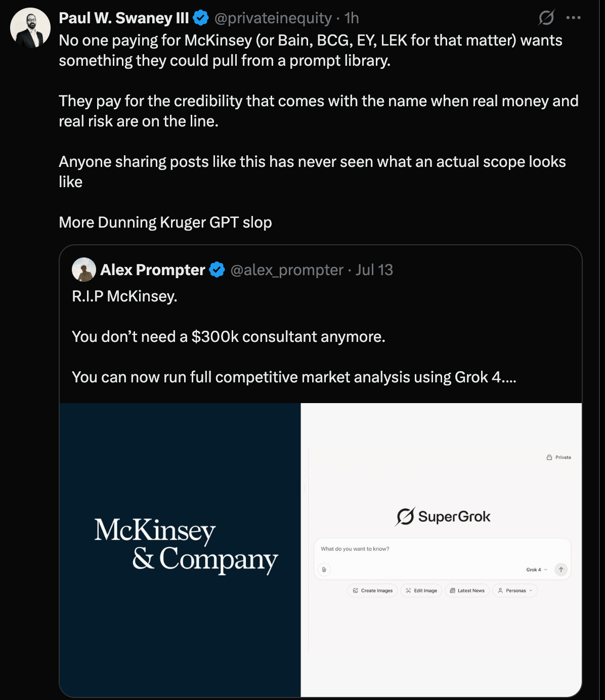Click Alex Prompter's verified badge

tap(217, 270)
